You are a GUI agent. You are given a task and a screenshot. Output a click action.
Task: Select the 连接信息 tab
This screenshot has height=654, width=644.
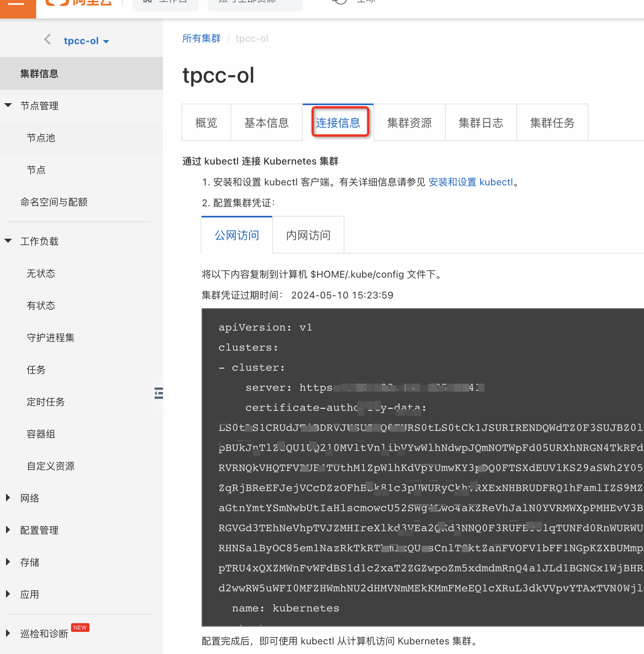(x=338, y=123)
